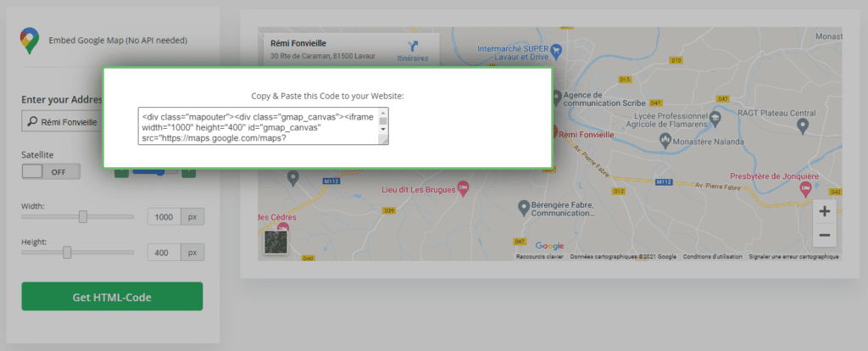
Task: Click the Width value field showing 1000
Action: pos(164,217)
